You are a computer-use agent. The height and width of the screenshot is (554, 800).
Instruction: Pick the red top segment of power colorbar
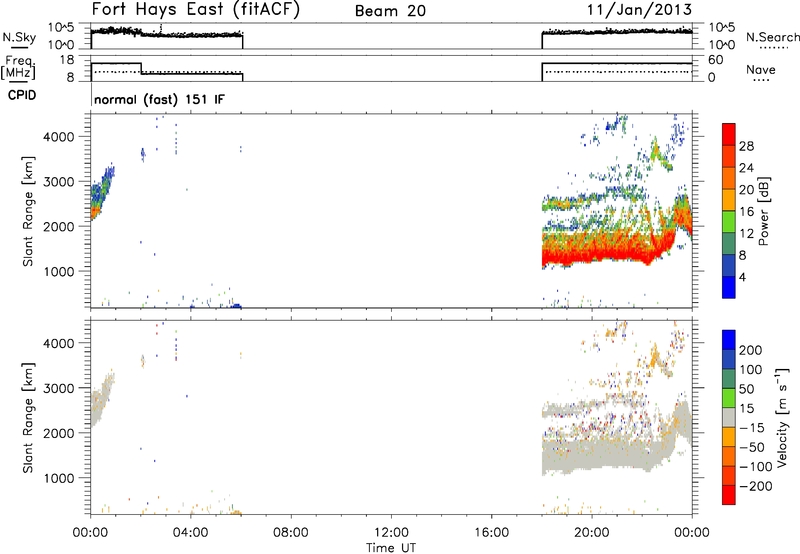pyautogui.click(x=729, y=135)
